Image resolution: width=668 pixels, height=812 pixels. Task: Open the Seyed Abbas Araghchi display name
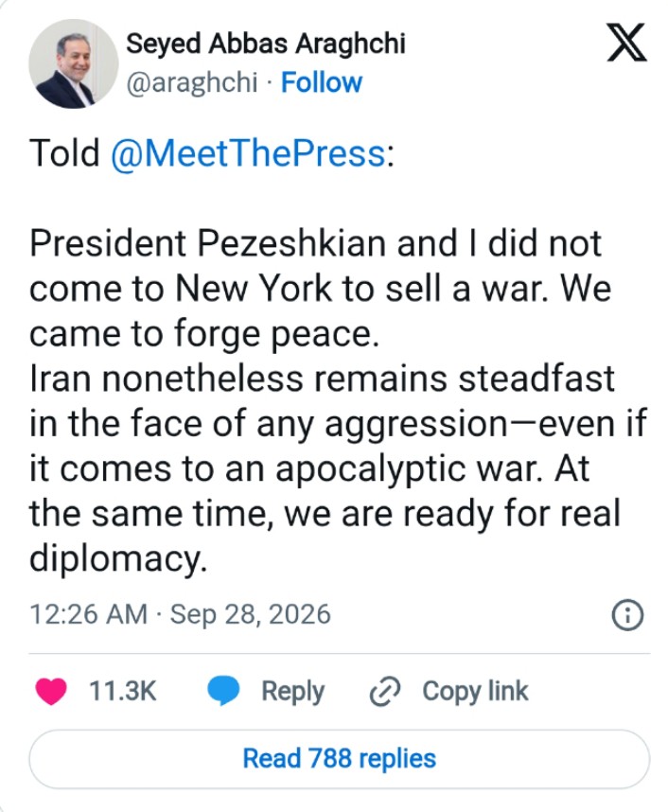266,44
